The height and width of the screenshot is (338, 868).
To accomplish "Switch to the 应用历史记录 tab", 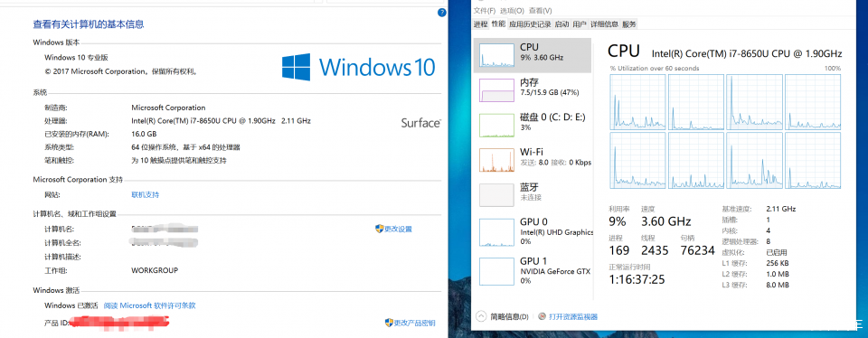I will coord(530,24).
